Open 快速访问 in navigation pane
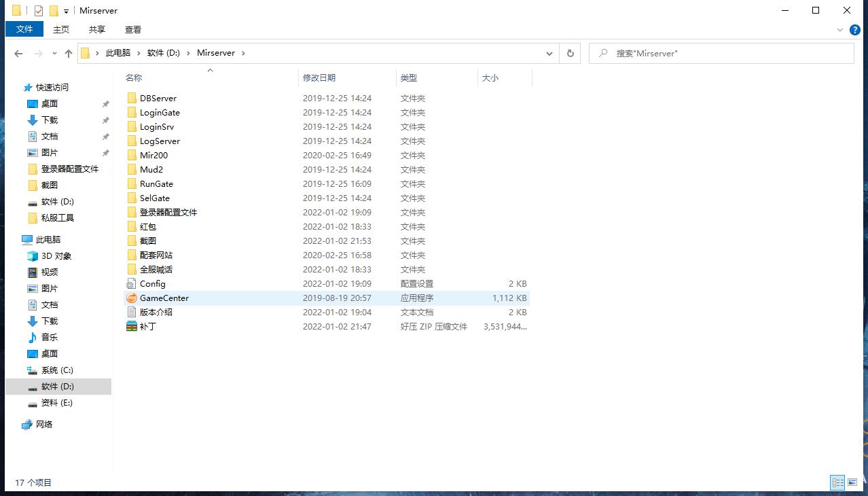Image resolution: width=868 pixels, height=496 pixels. (x=52, y=87)
